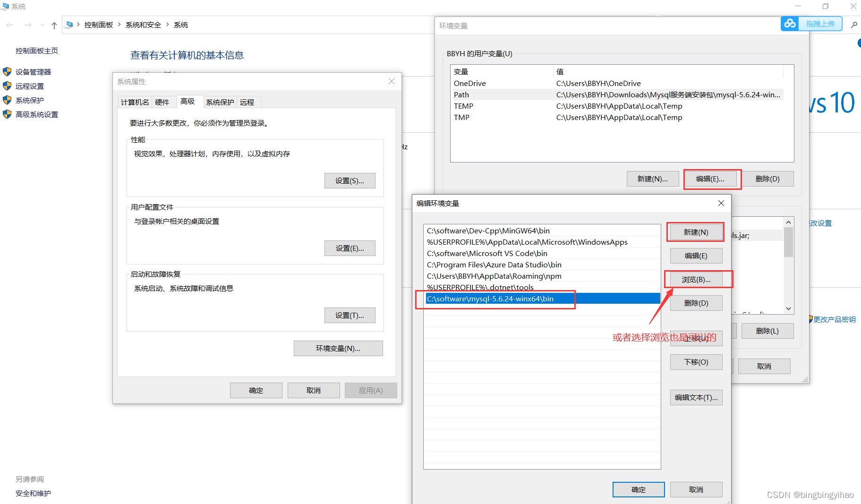Click 新建(N)... in 环境变量 user section
This screenshot has width=861, height=504.
tap(653, 179)
